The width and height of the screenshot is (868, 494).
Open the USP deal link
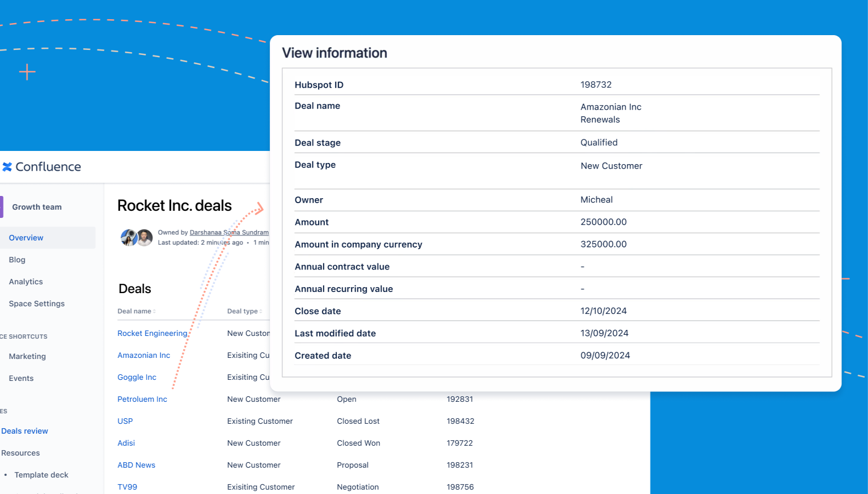(125, 421)
